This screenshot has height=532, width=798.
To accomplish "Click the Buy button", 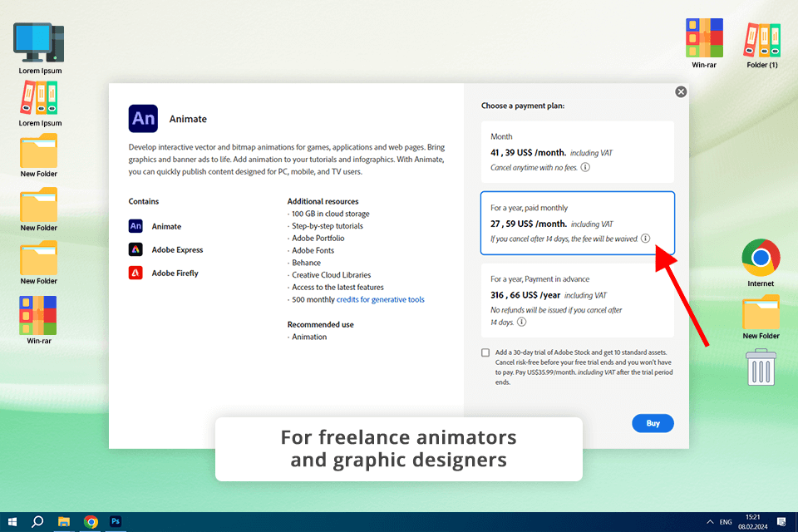I will [x=653, y=423].
